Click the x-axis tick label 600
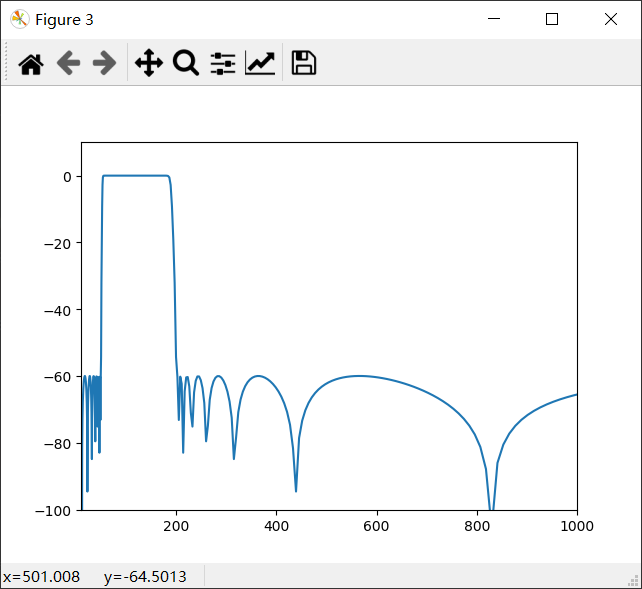This screenshot has height=589, width=642. (x=376, y=526)
